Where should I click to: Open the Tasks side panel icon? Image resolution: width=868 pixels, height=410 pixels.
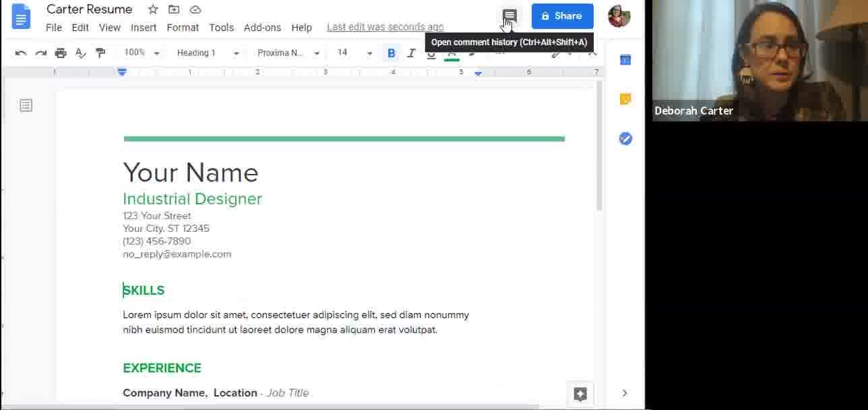point(625,138)
